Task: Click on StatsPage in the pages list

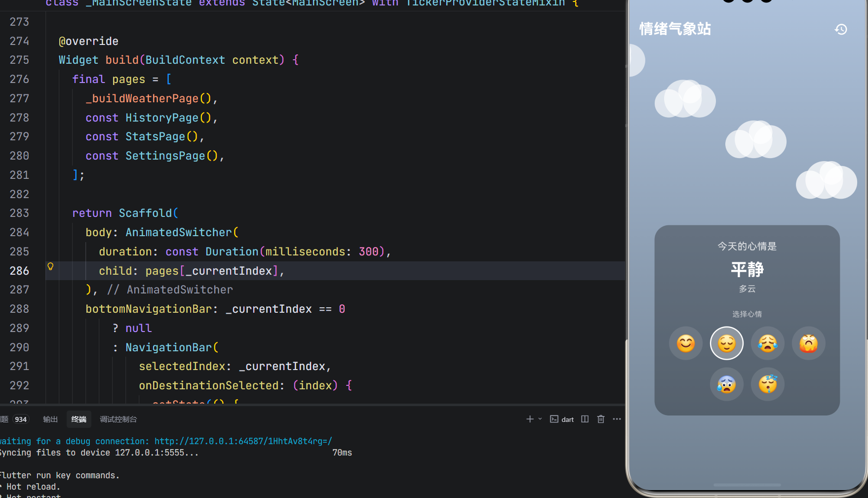Action: [155, 136]
